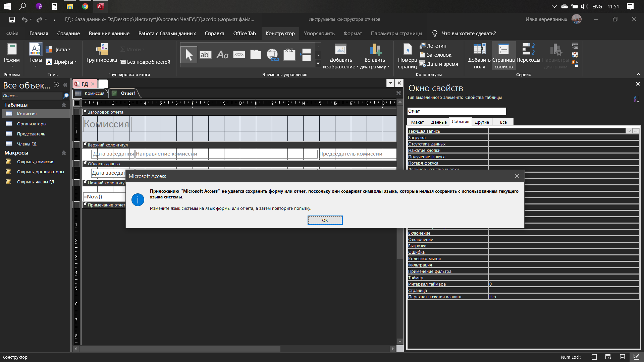644x362 pixels.
Task: Insert a report title with Заголовок
Action: pyautogui.click(x=435, y=55)
